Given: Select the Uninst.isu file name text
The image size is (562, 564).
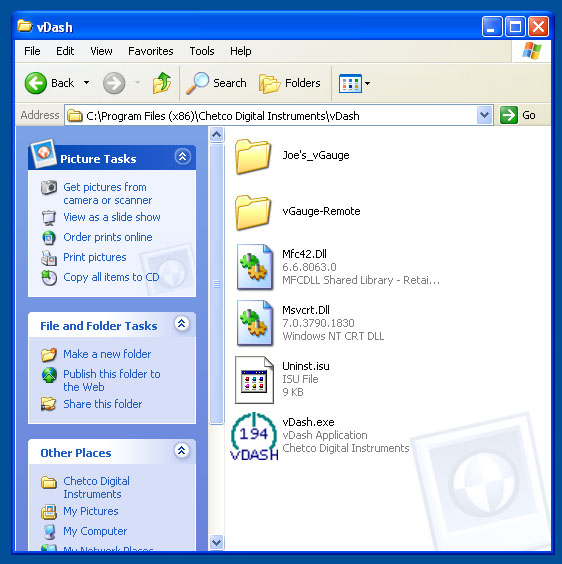Looking at the screenshot, I should [x=305, y=366].
